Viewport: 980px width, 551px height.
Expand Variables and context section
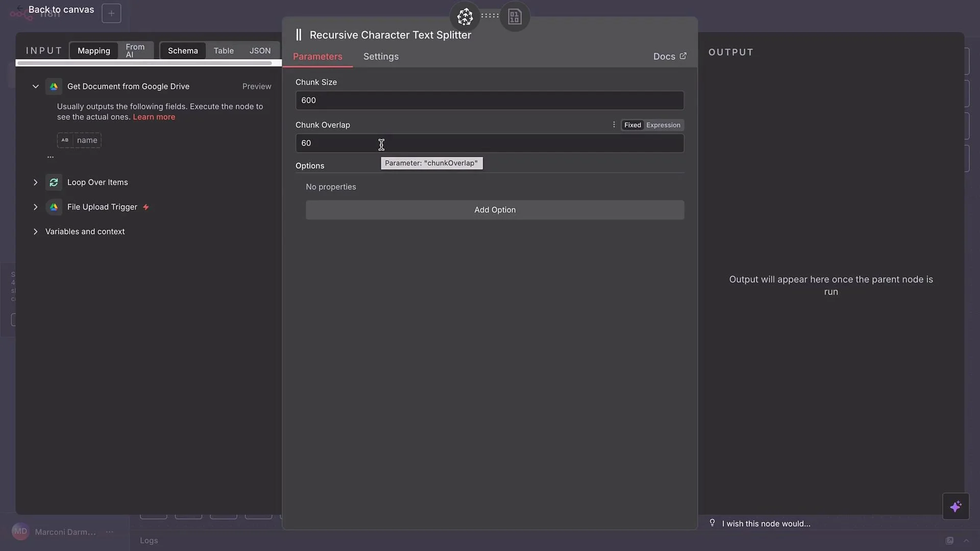35,232
